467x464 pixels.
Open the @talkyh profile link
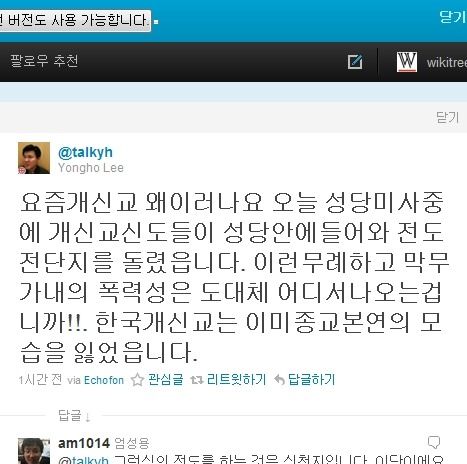85,152
